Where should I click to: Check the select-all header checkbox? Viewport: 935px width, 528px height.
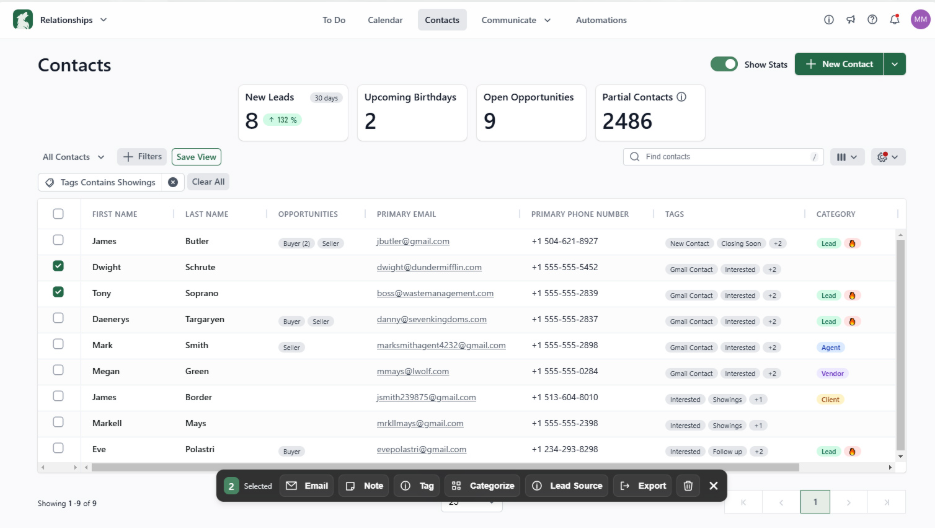click(x=58, y=214)
